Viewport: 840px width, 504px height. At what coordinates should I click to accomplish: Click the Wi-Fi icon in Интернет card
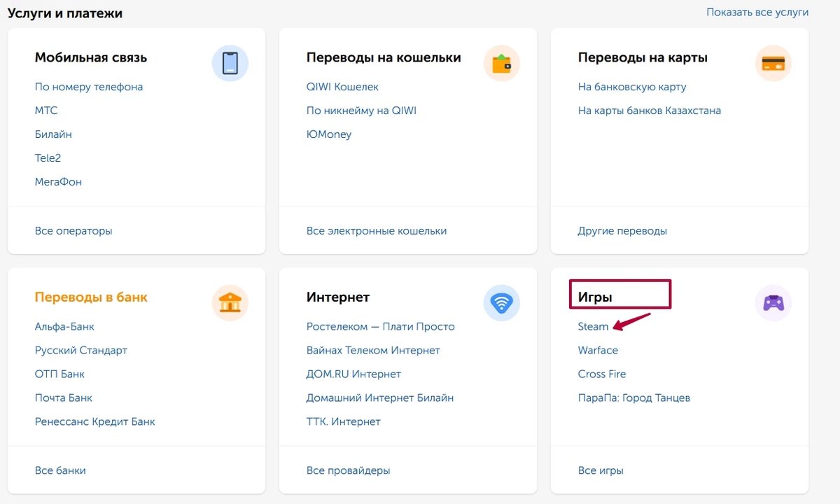click(502, 303)
